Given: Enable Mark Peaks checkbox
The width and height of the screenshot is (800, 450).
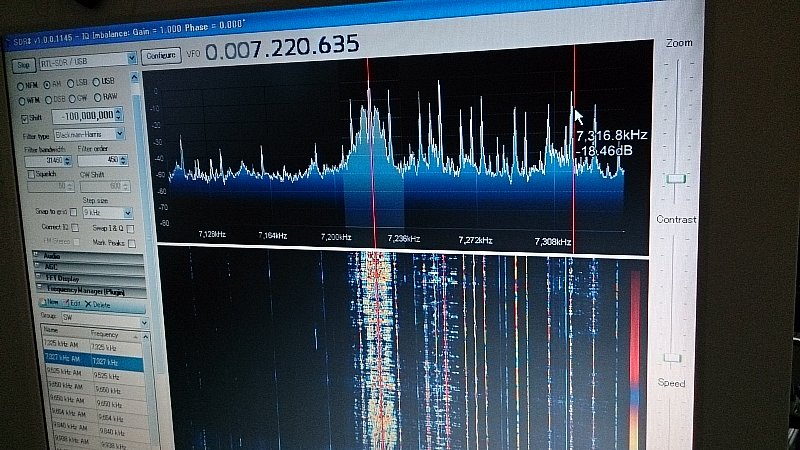Looking at the screenshot, I should point(132,243).
